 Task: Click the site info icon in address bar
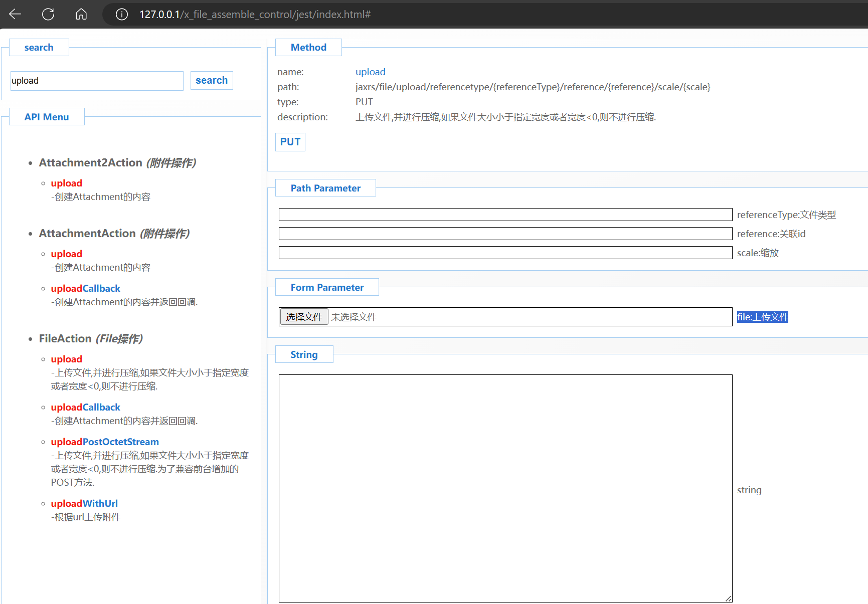(x=122, y=15)
